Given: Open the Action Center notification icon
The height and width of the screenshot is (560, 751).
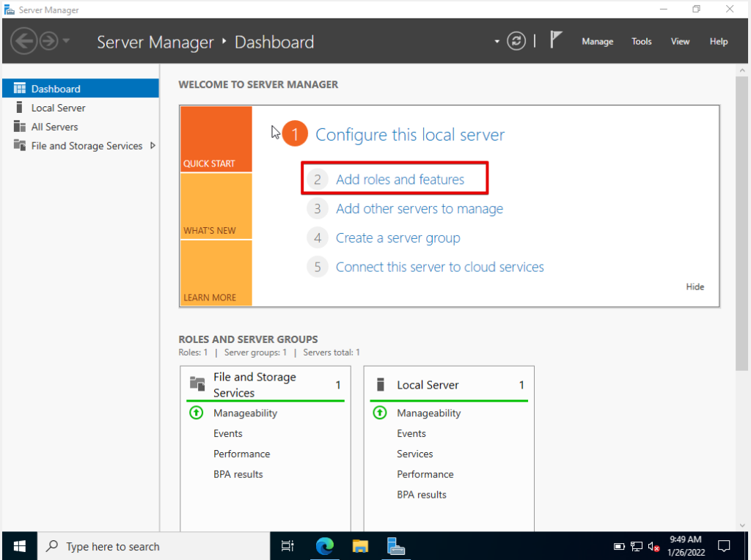Looking at the screenshot, I should point(724,546).
